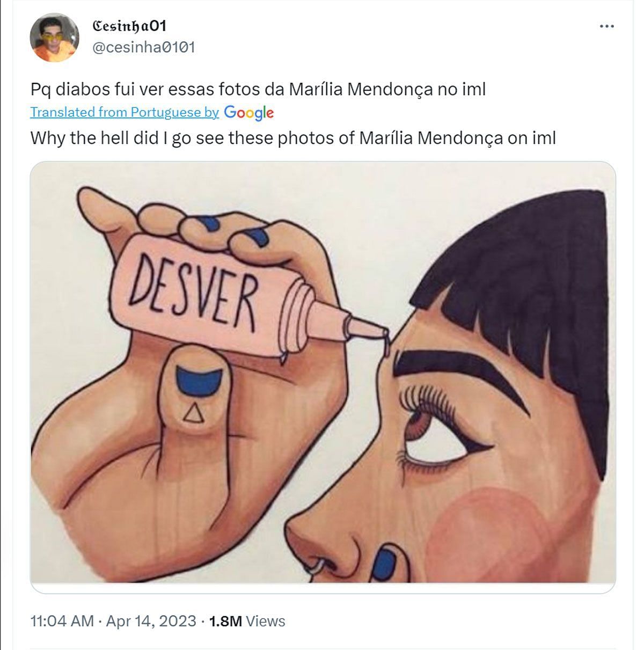
Task: Click the Google logo in translation line
Action: coord(249,112)
